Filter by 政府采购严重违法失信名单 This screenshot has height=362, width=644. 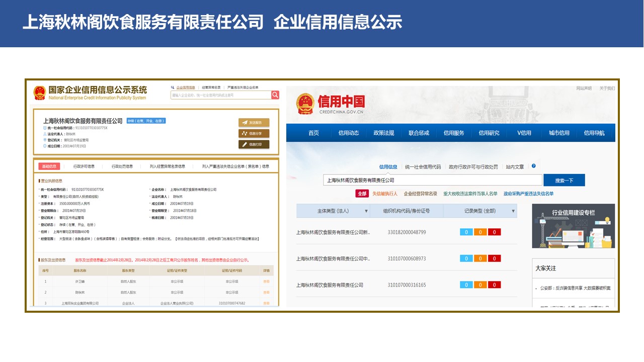(x=529, y=194)
